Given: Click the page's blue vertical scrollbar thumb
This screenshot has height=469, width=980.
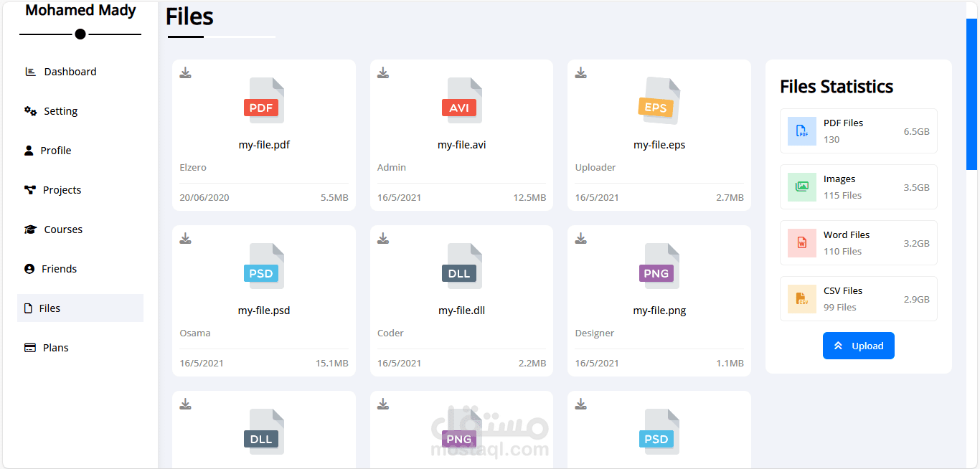Looking at the screenshot, I should (971, 94).
